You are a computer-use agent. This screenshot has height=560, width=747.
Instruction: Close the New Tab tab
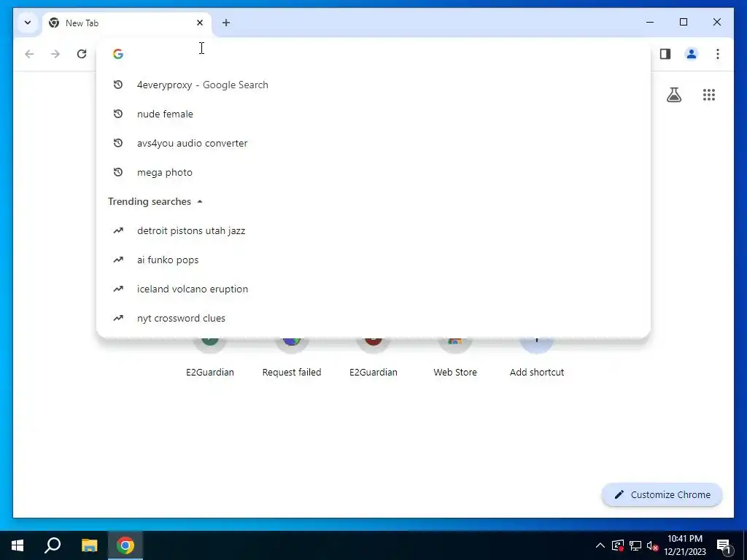click(x=200, y=23)
